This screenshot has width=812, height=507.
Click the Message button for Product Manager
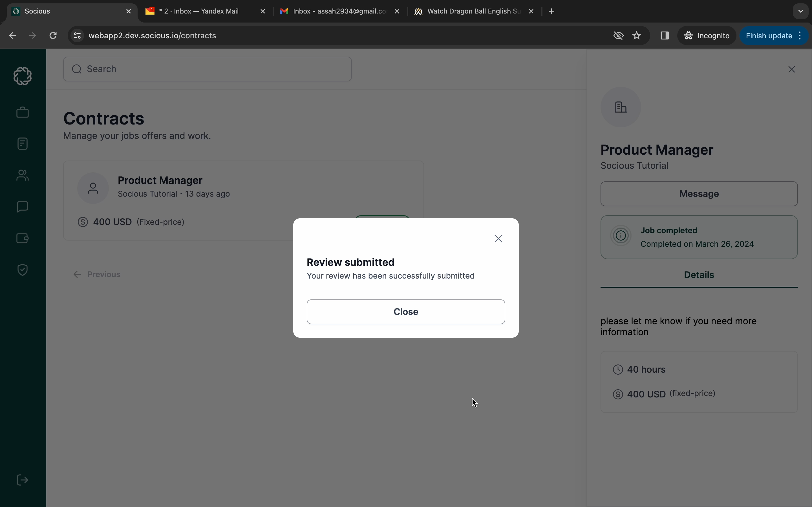699,194
